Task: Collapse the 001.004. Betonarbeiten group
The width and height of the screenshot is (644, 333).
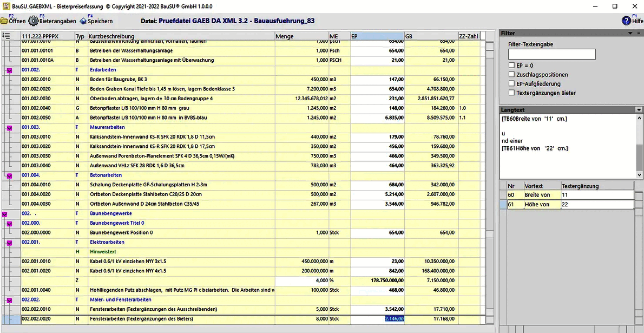Action: (x=9, y=175)
